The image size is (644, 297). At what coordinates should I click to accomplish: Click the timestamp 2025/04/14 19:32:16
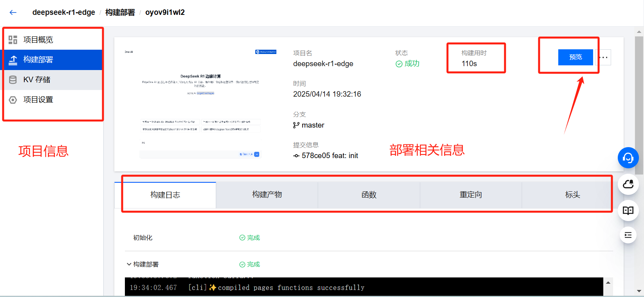[x=327, y=94]
